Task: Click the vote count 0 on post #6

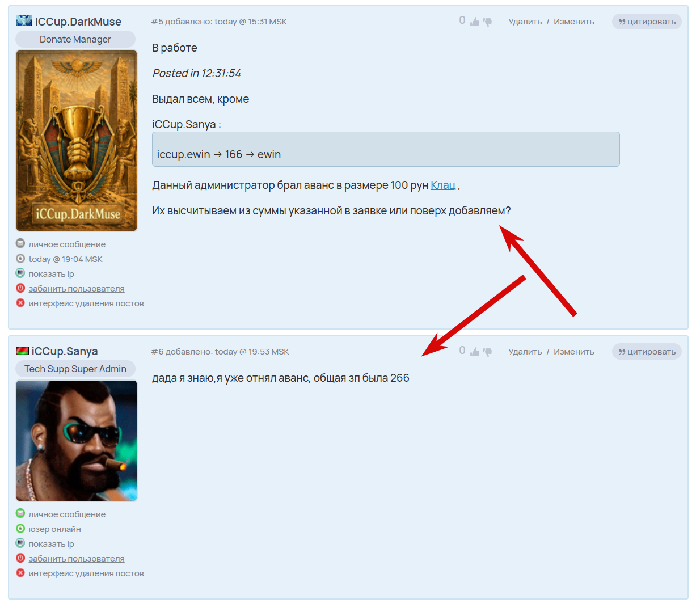Action: coord(462,351)
